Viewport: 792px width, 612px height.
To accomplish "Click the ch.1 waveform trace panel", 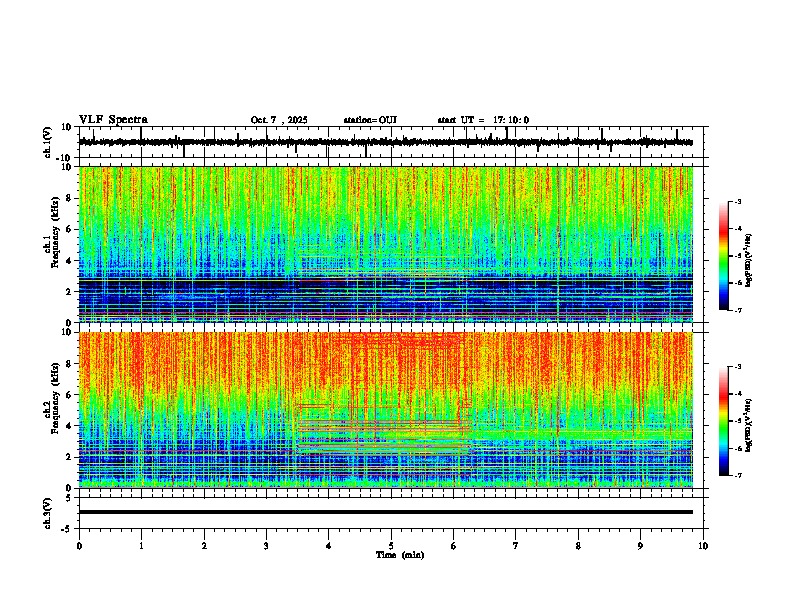I will point(393,142).
